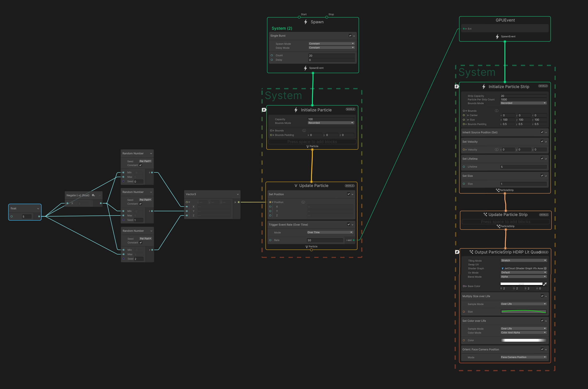Click the SpawnEvent lightning icon on GPUEvent node
The image size is (588, 389).
tap(497, 37)
